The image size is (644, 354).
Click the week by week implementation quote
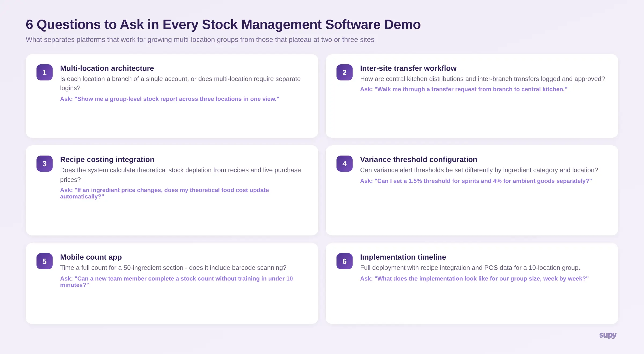click(474, 279)
